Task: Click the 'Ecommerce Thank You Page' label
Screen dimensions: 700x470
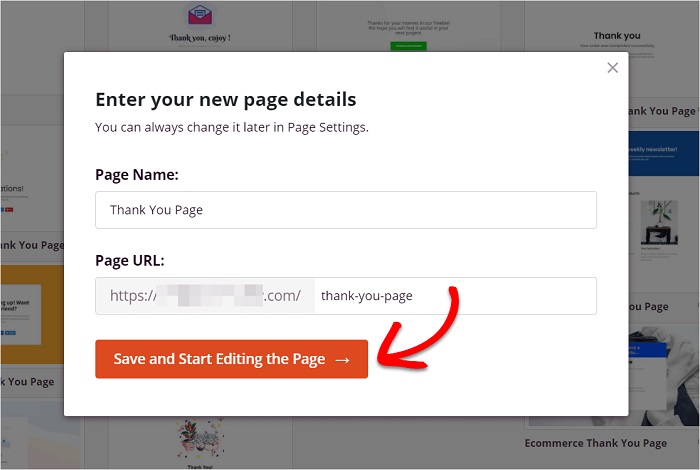Action: [596, 443]
